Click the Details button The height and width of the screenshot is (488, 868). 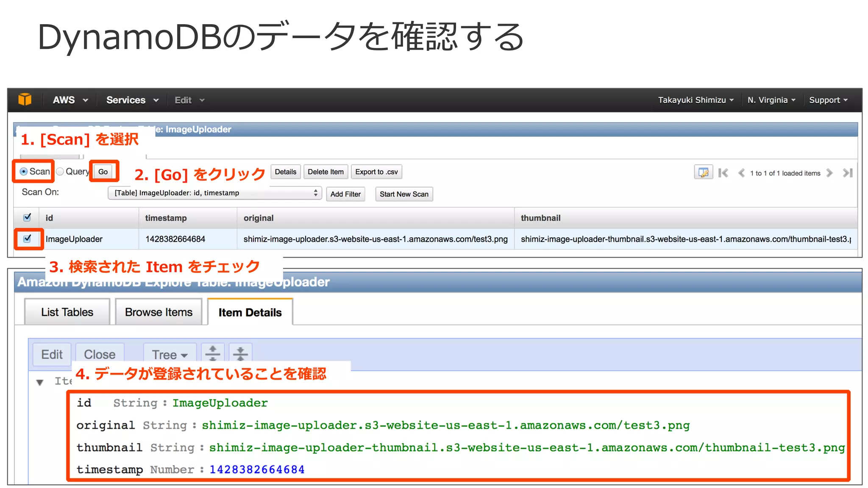[x=286, y=172]
